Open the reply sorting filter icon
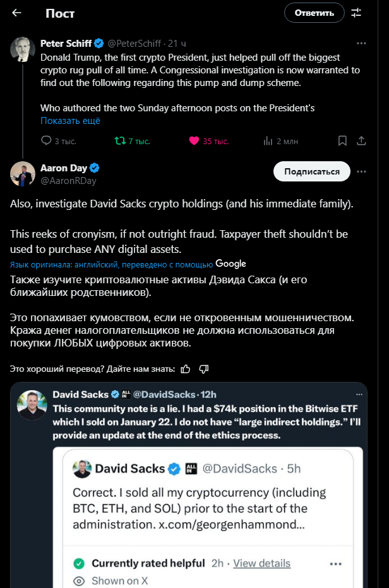389x588 pixels. pyautogui.click(x=356, y=13)
